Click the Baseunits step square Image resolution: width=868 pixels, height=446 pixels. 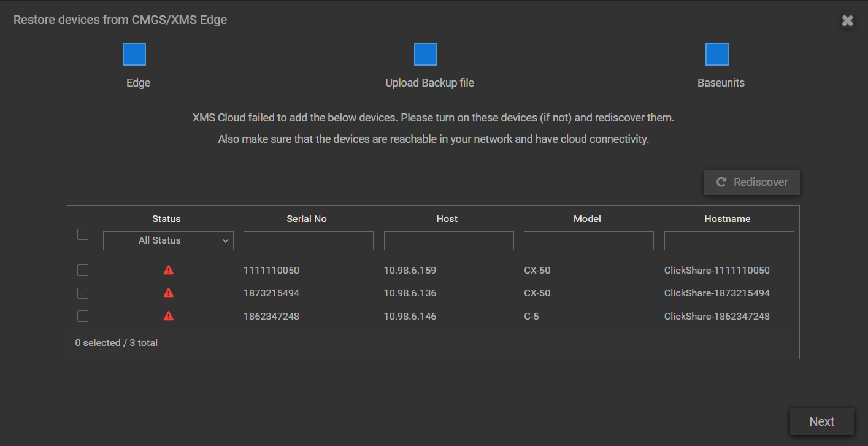[717, 55]
